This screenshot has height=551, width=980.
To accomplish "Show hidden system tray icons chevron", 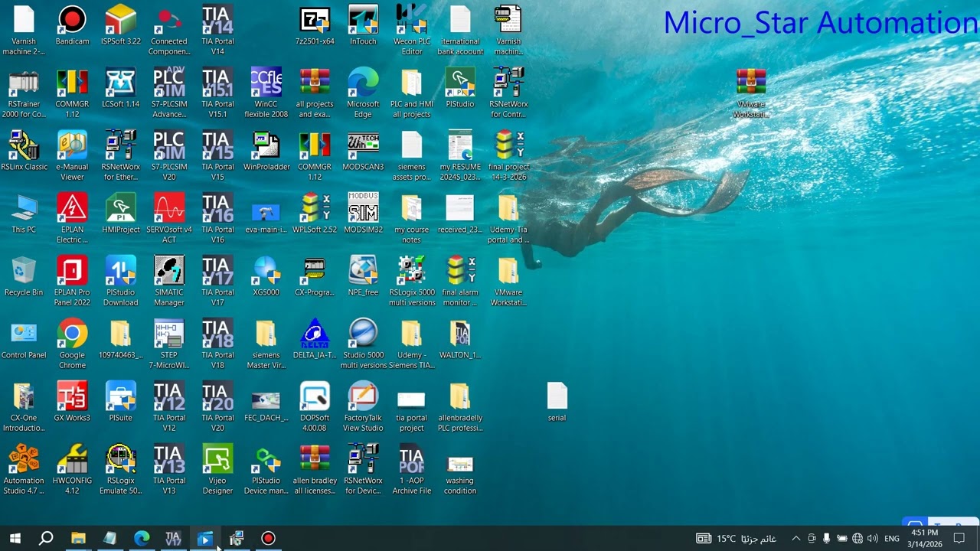I will pos(795,539).
